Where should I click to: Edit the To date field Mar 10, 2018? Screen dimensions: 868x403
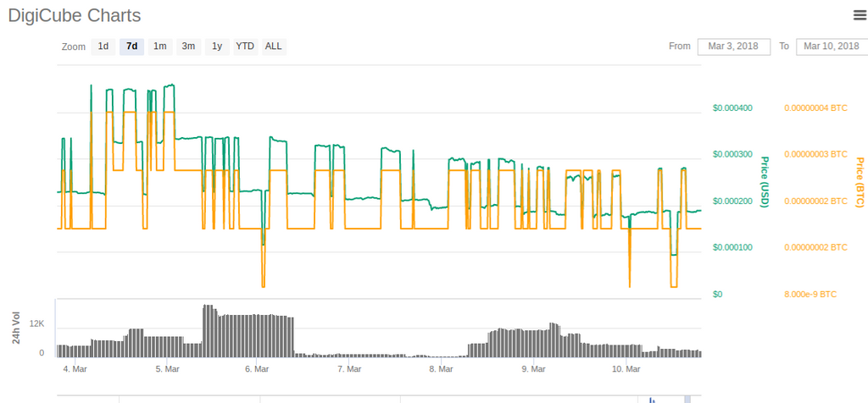point(832,47)
